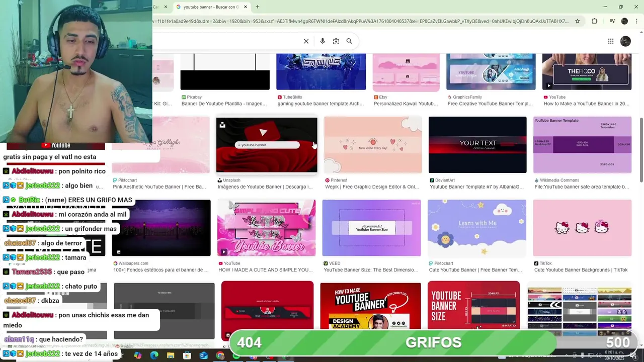The image size is (644, 362).
Task: Open the Wikimedia purple safe area template image
Action: 582,145
